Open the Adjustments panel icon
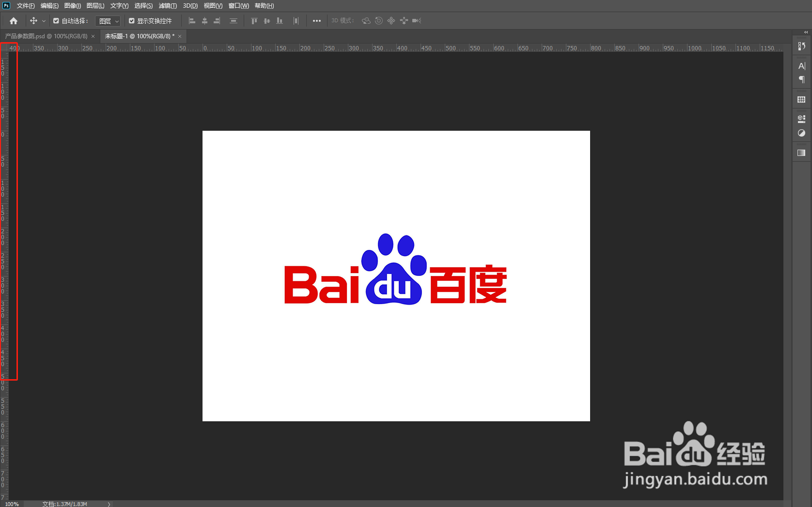The height and width of the screenshot is (507, 812). pos(801,133)
